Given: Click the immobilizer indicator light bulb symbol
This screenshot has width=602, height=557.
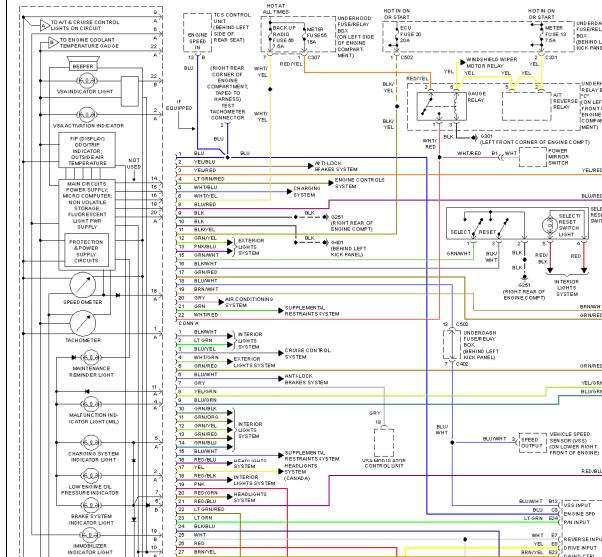Looking at the screenshot, I should (91, 535).
